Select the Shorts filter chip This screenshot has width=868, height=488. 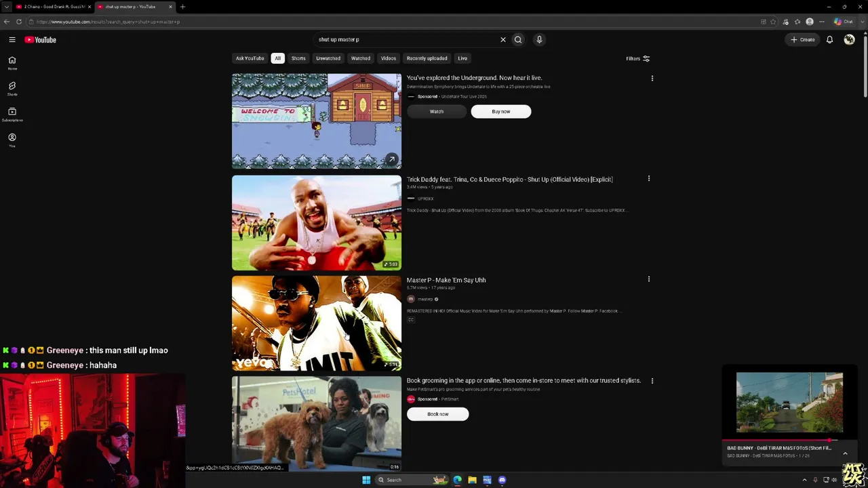tap(298, 58)
